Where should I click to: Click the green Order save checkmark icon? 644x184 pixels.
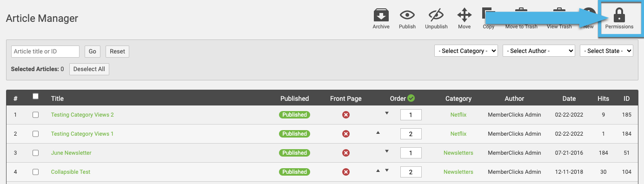411,98
